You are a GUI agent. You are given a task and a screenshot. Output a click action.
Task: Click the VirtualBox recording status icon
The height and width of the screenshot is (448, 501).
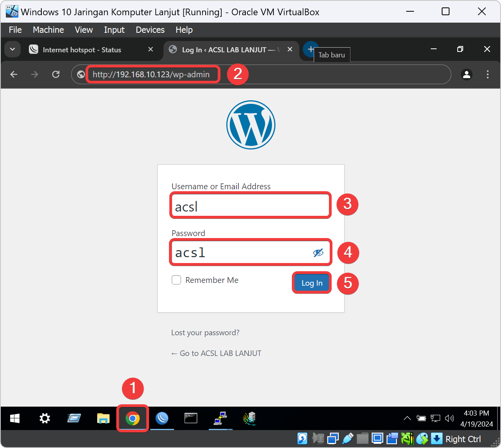[x=392, y=439]
